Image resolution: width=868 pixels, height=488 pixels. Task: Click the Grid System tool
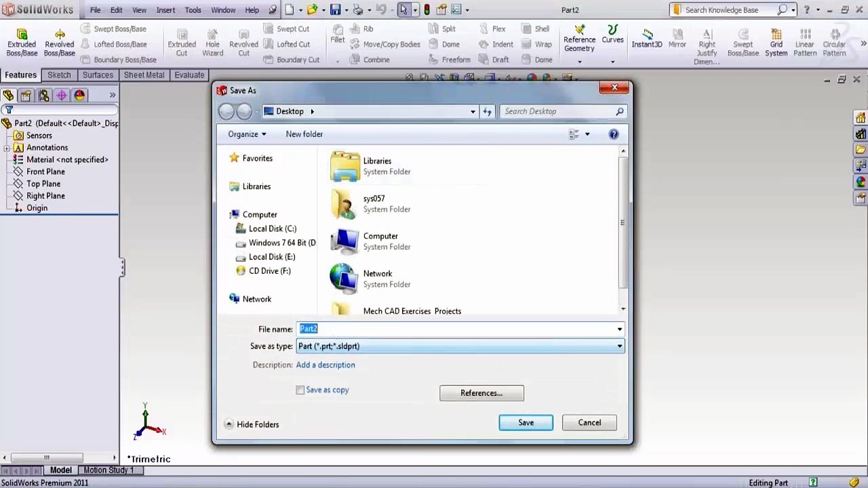(776, 43)
